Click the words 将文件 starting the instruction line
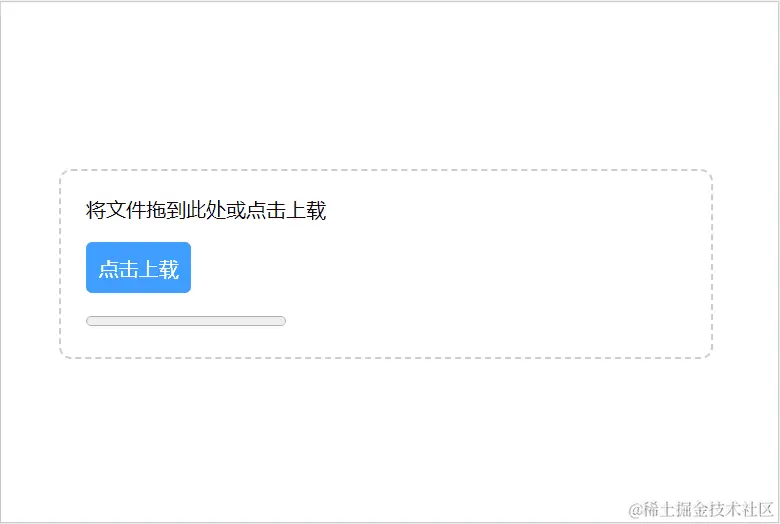780x524 pixels. tap(115, 210)
